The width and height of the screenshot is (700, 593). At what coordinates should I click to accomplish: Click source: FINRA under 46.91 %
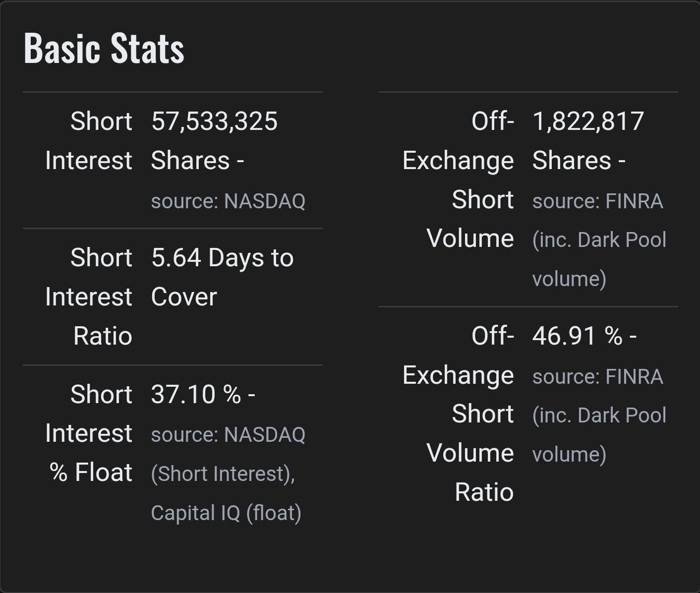point(597,377)
